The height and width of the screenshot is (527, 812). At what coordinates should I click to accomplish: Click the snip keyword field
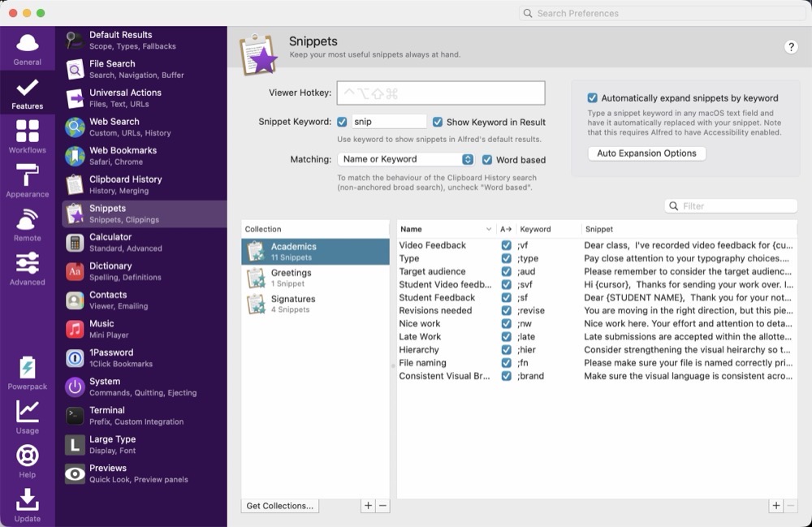click(x=389, y=122)
